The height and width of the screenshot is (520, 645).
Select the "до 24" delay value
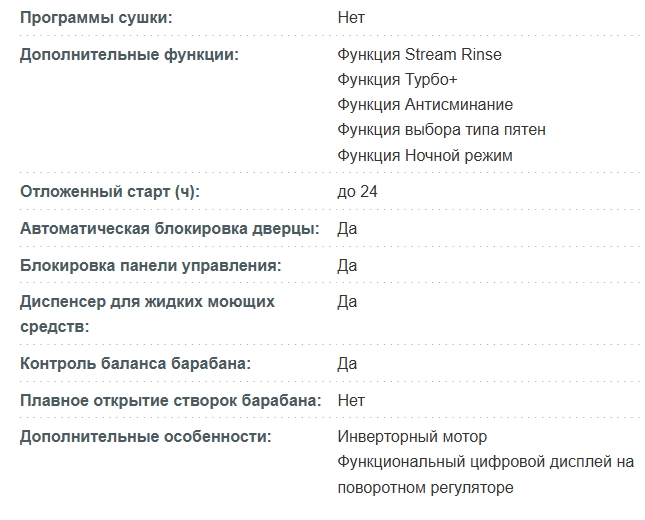click(x=357, y=191)
